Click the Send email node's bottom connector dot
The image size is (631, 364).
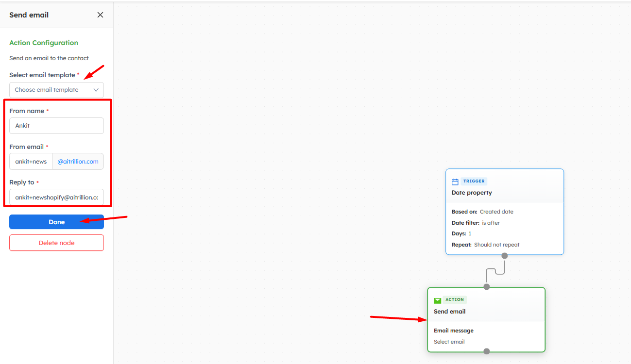[x=486, y=351]
